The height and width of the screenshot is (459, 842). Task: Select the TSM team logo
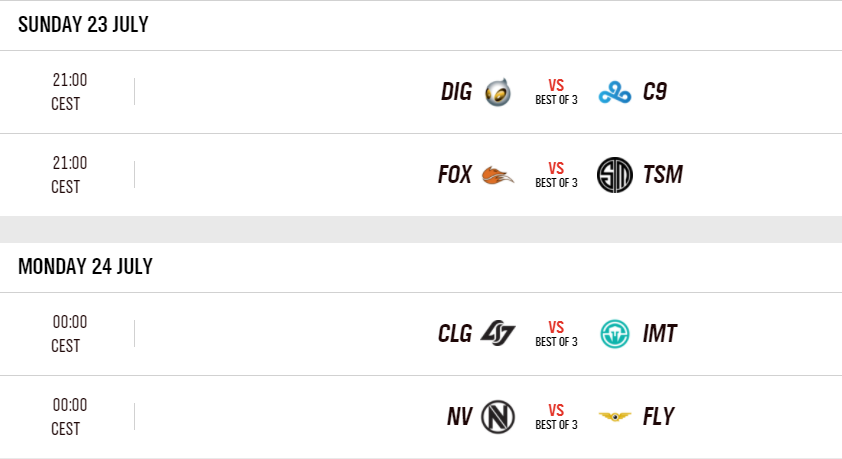614,175
